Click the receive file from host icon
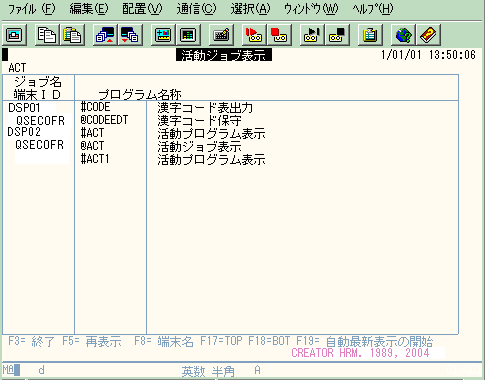Screen dimensions: 485x380 (130, 35)
